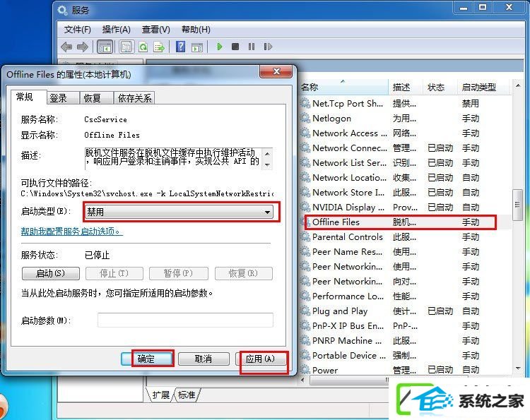This screenshot has width=530, height=420.
Task: Click the Forward arrow in Services toolbar
Action: (x=83, y=47)
